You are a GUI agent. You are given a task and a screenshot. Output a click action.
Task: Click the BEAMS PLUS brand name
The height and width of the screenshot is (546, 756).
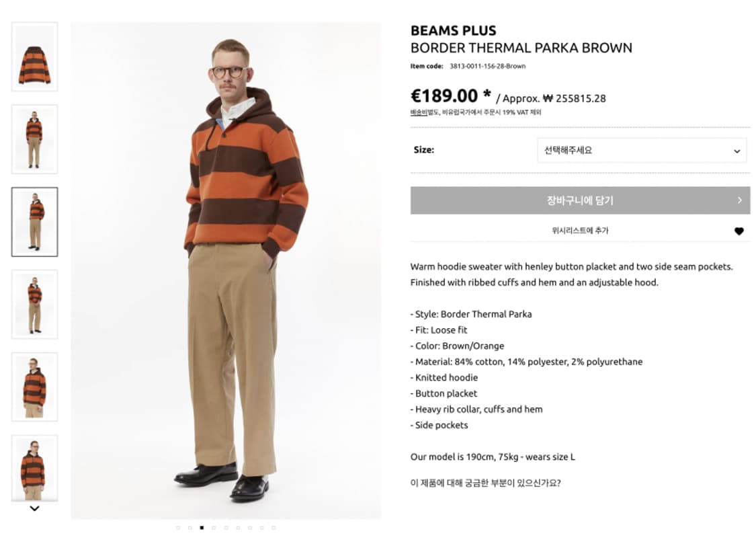pos(453,30)
